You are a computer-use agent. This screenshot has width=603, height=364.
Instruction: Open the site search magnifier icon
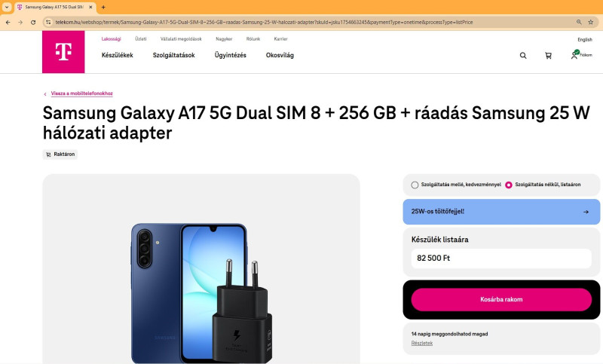(523, 56)
